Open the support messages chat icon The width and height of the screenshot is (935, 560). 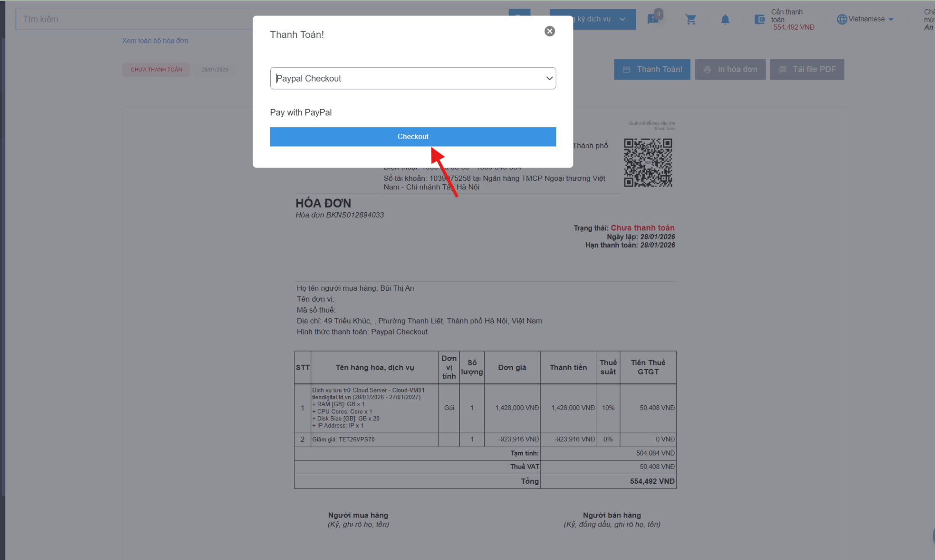tap(653, 19)
